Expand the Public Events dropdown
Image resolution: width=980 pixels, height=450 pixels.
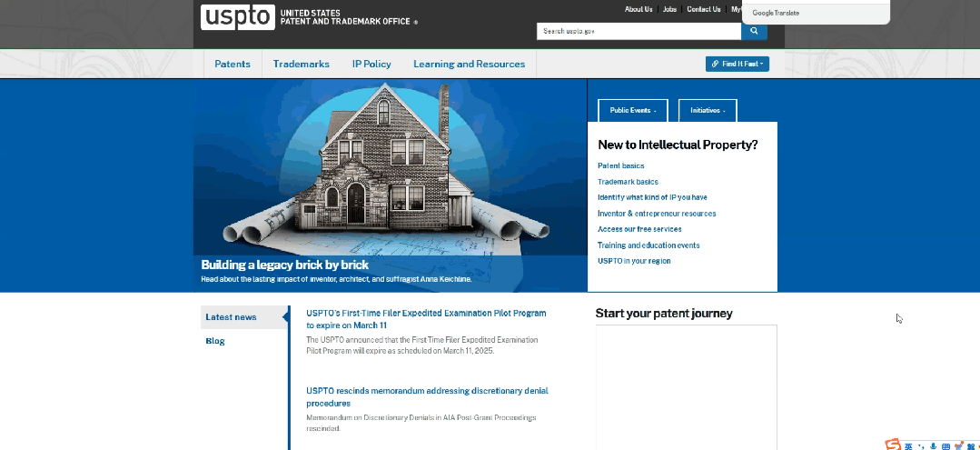pyautogui.click(x=632, y=110)
